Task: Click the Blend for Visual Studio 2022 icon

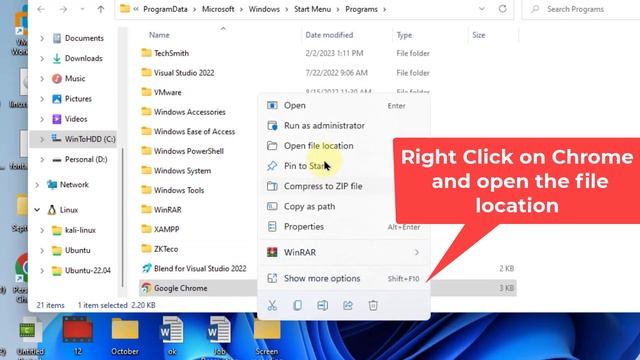Action: (x=146, y=268)
